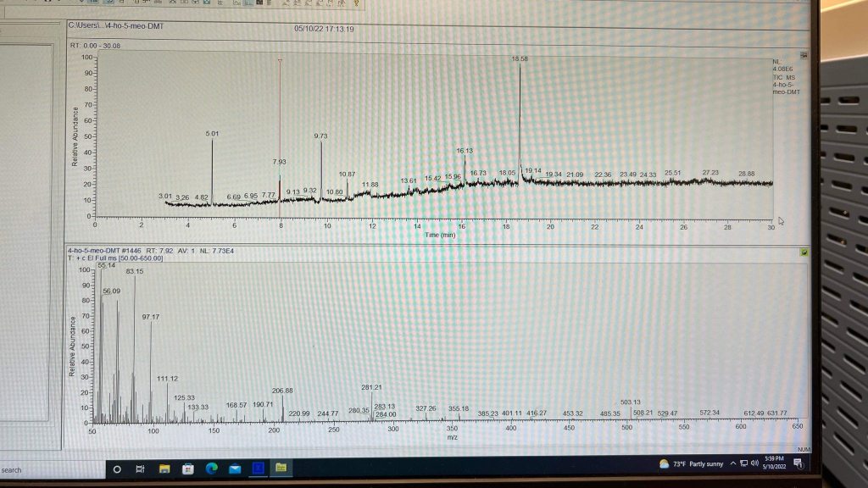
Task: Open the Mail app taskbar icon
Action: (x=235, y=469)
